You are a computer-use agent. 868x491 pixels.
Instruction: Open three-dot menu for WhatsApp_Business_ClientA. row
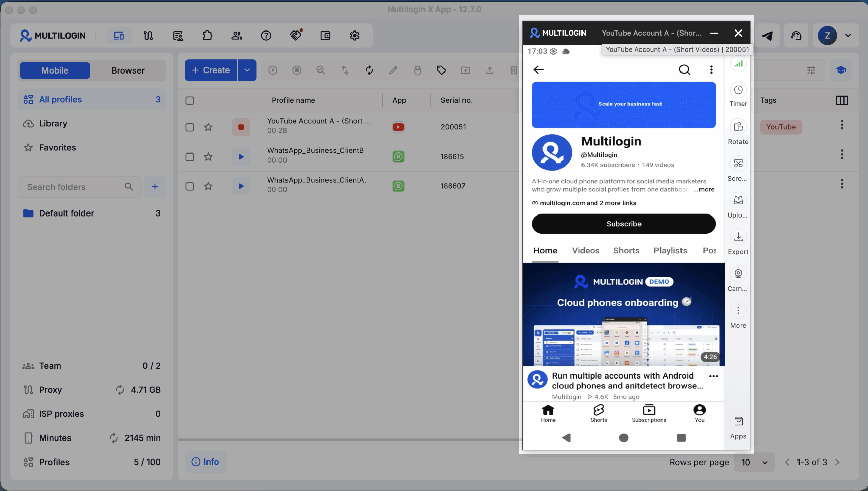click(842, 184)
